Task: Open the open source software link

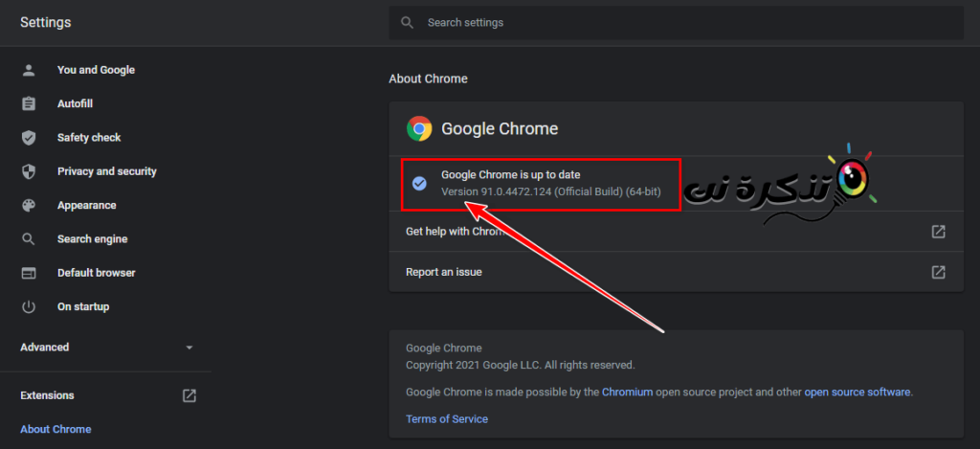Action: 857,393
